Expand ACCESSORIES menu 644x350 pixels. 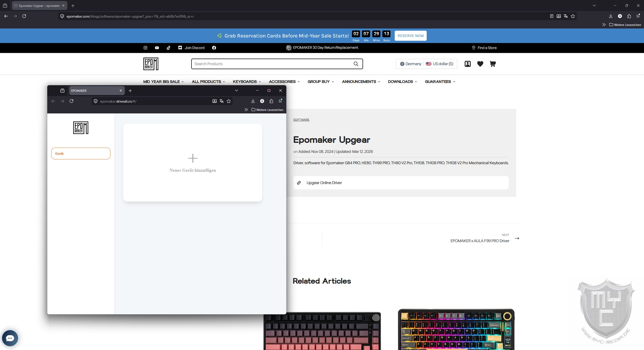(x=284, y=82)
